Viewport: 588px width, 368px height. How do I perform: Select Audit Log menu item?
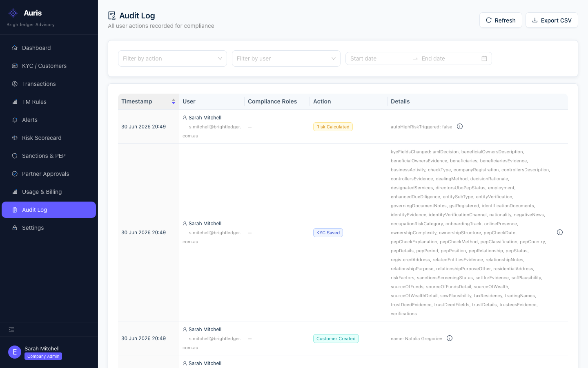(49, 210)
